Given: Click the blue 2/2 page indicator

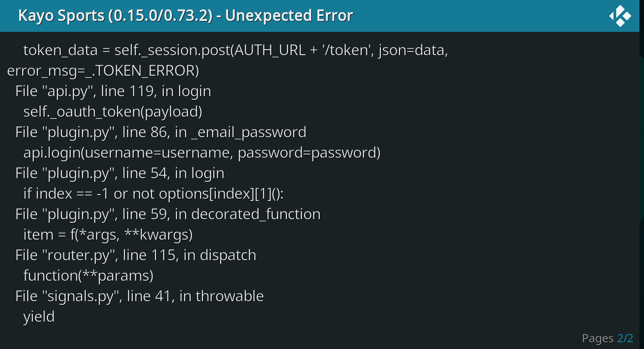Looking at the screenshot, I should click(x=625, y=338).
